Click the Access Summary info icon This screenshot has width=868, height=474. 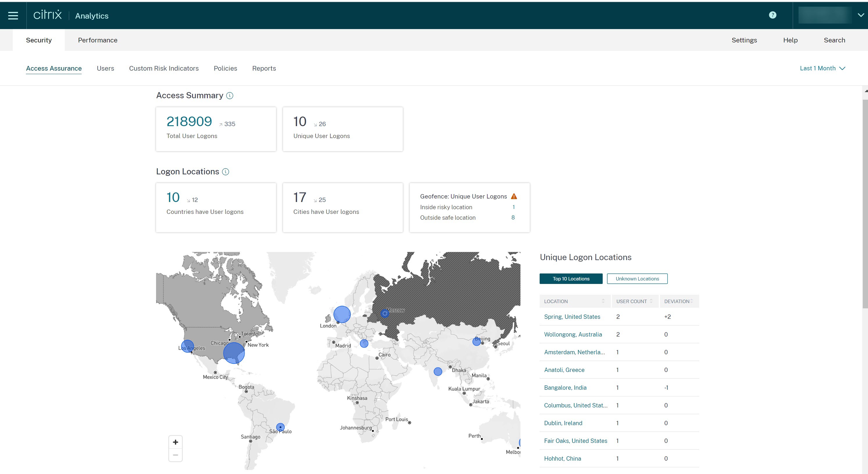[230, 96]
